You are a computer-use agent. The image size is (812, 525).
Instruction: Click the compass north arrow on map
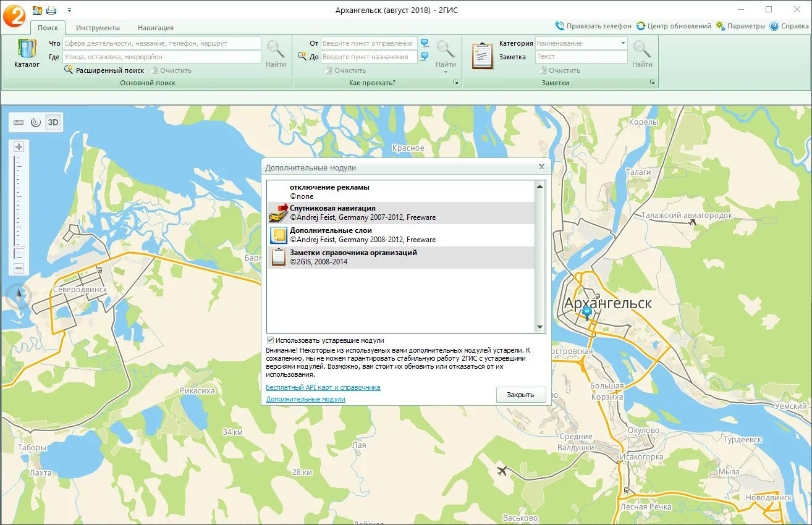pos(19,296)
